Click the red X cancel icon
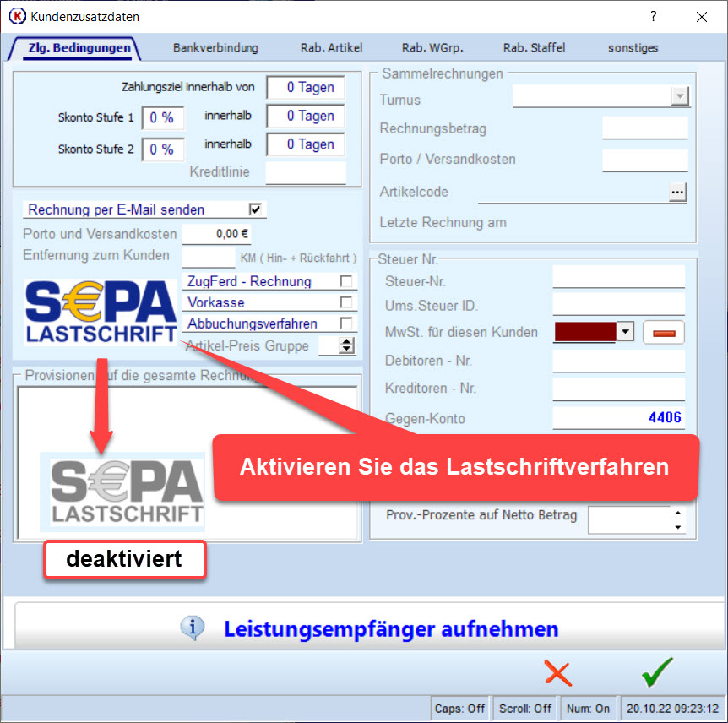Image resolution: width=728 pixels, height=723 pixels. click(x=557, y=672)
